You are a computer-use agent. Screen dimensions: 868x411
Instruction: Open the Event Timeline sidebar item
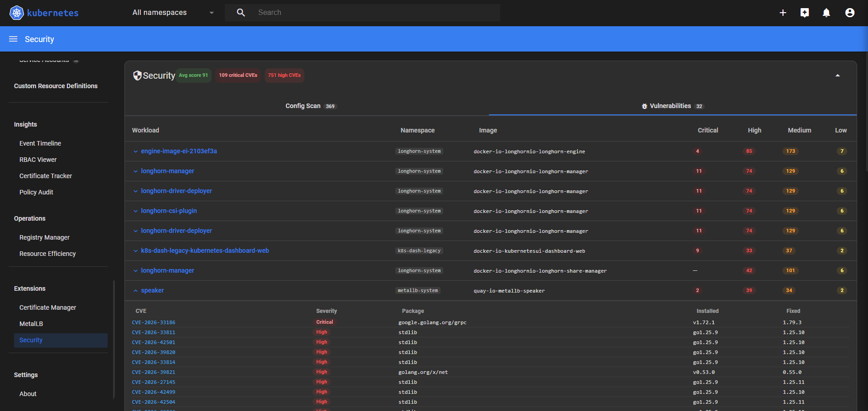point(40,143)
